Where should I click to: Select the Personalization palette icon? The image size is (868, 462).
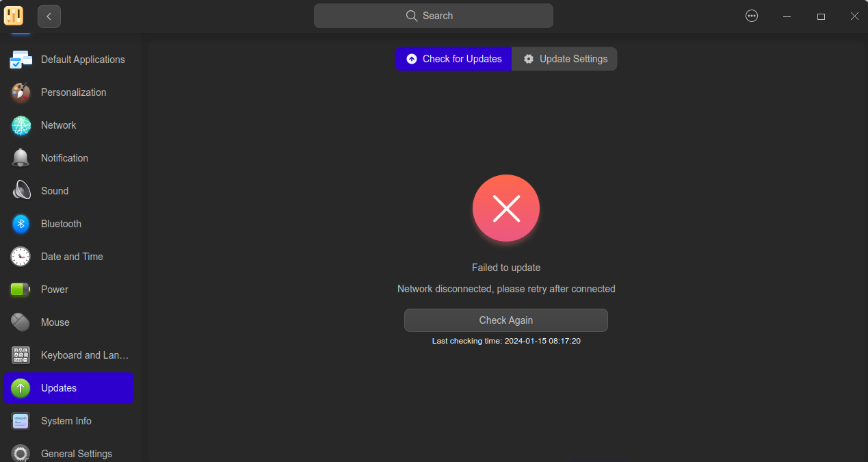(21, 92)
